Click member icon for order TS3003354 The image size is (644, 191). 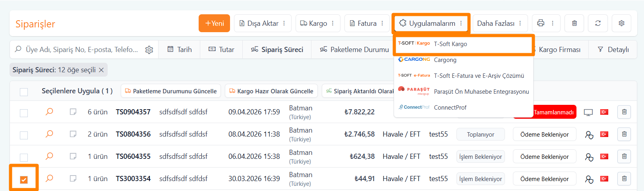click(589, 179)
